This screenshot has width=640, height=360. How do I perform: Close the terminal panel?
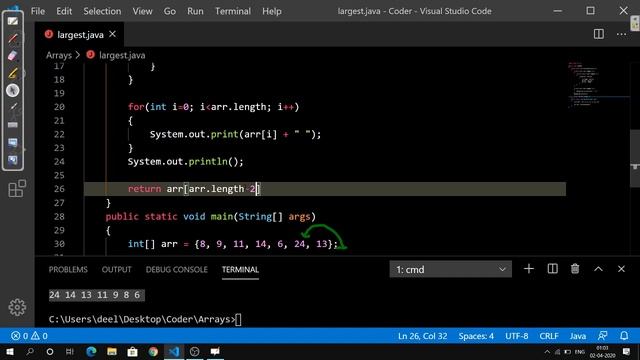pos(621,269)
